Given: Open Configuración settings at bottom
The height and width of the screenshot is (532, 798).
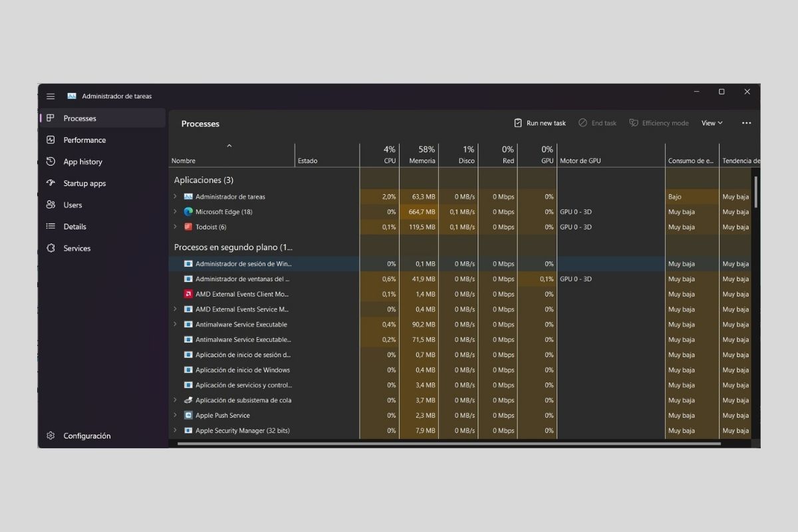Looking at the screenshot, I should pyautogui.click(x=86, y=436).
